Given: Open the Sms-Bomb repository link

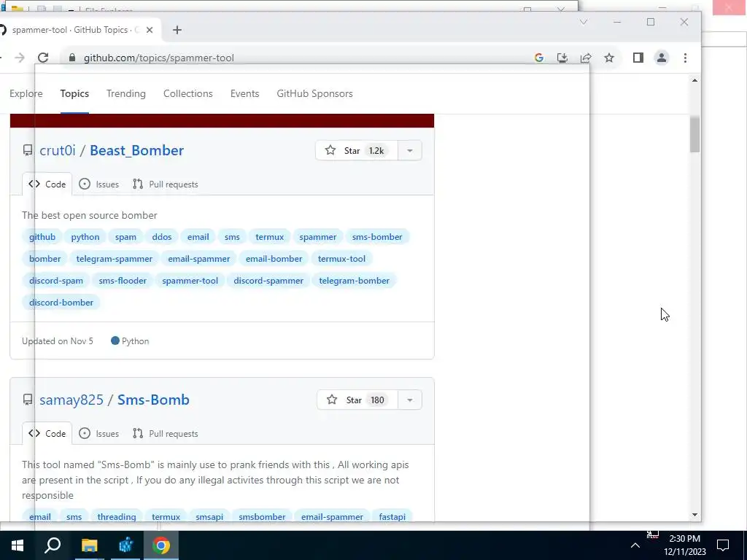Looking at the screenshot, I should [153, 400].
